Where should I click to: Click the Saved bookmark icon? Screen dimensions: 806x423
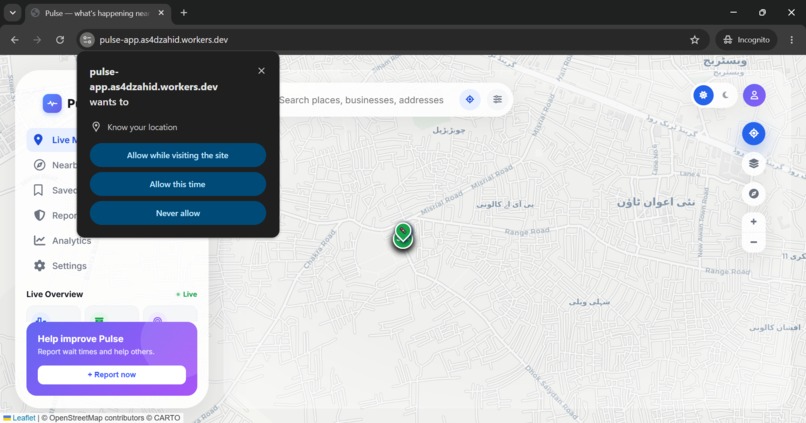pyautogui.click(x=38, y=190)
